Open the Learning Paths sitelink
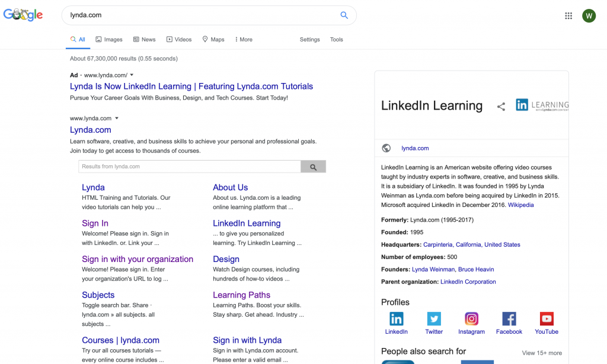The width and height of the screenshot is (607, 364). 242,295
